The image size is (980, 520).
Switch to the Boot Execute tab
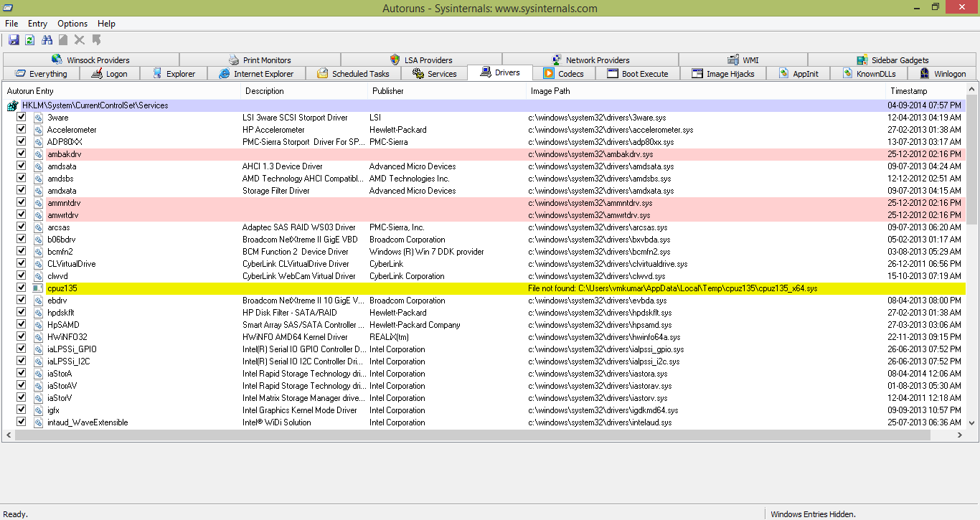click(638, 73)
